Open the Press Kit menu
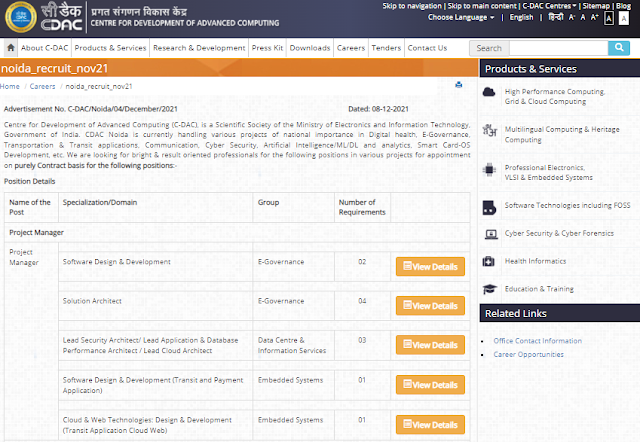640x442 pixels. click(267, 48)
